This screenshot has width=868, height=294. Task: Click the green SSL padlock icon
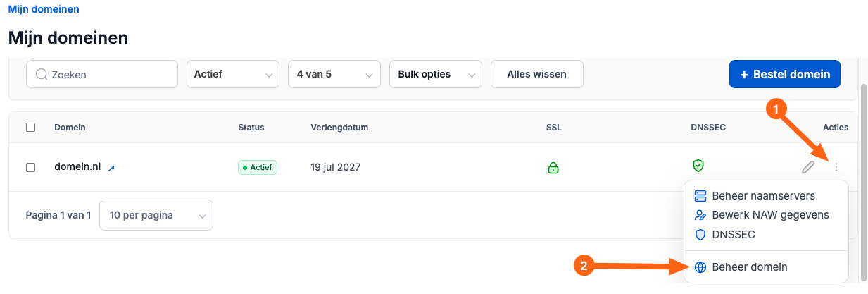coord(553,168)
